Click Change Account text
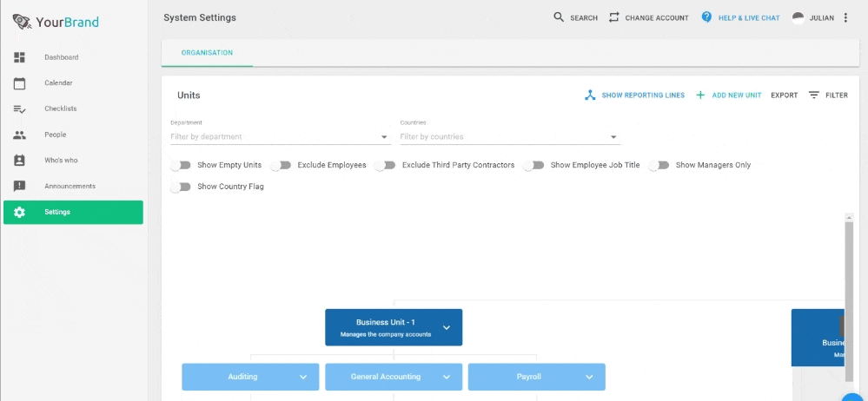The image size is (868, 401). coord(657,18)
